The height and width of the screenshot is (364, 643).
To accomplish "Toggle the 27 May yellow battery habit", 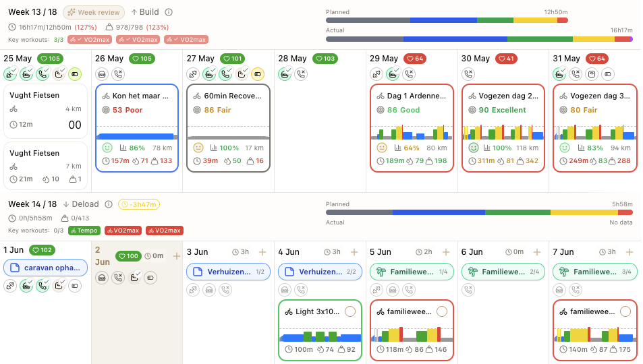I will coord(258,74).
